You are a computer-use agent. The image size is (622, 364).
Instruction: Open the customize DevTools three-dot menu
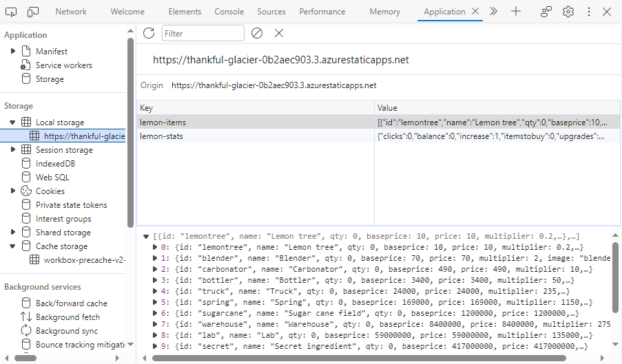[589, 12]
